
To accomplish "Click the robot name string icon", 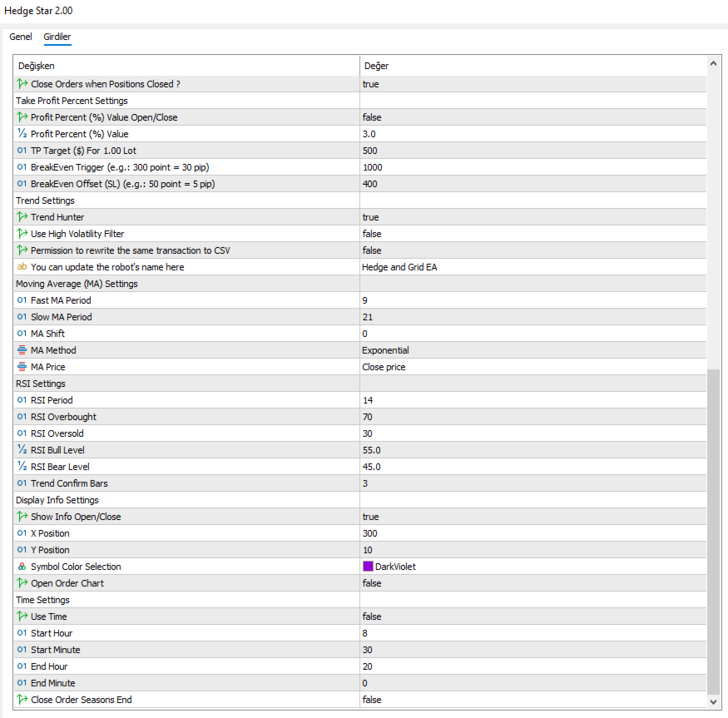I will pyautogui.click(x=22, y=267).
